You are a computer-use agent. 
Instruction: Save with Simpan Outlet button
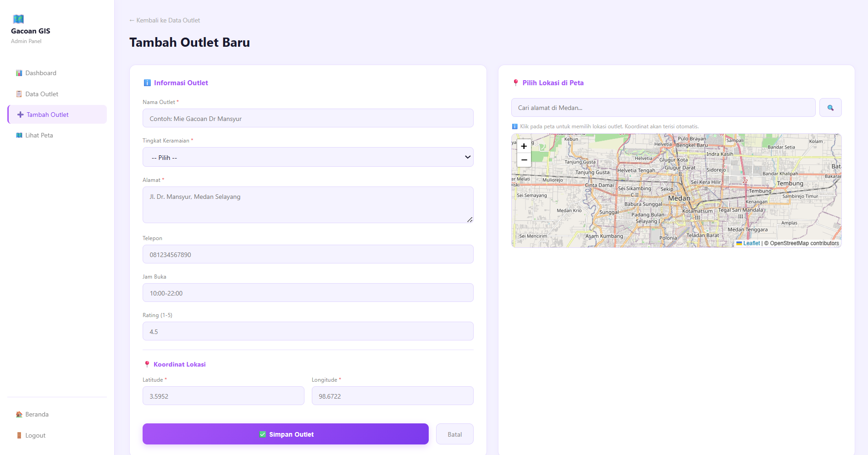(x=286, y=434)
